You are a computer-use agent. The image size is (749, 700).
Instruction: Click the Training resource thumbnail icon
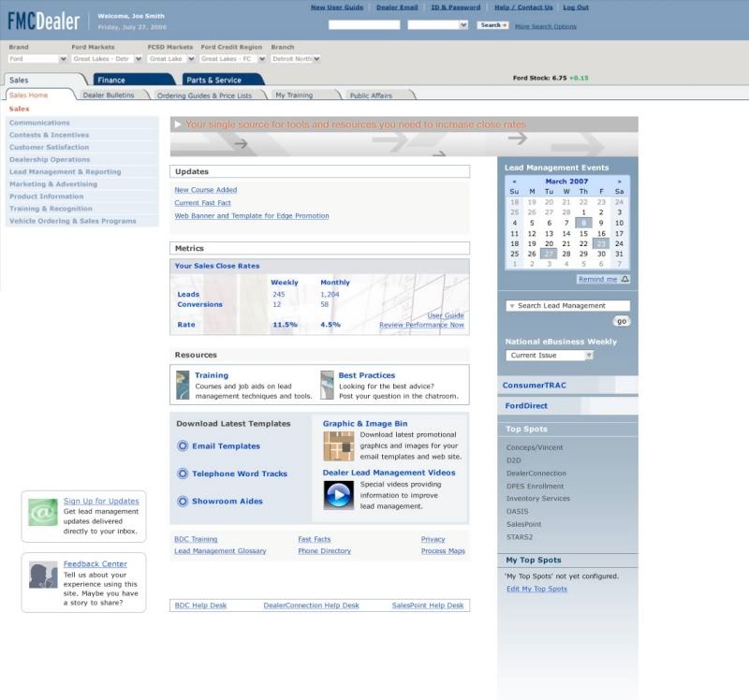[183, 385]
